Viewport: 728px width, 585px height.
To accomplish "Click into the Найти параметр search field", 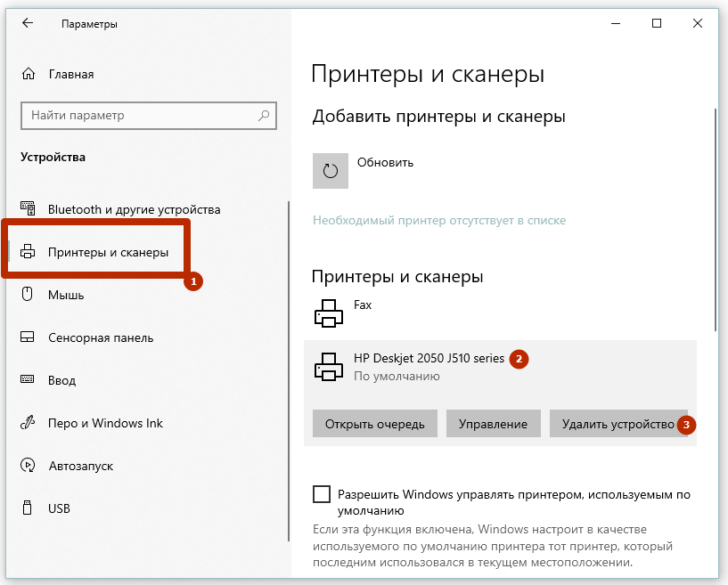I will pos(138,116).
